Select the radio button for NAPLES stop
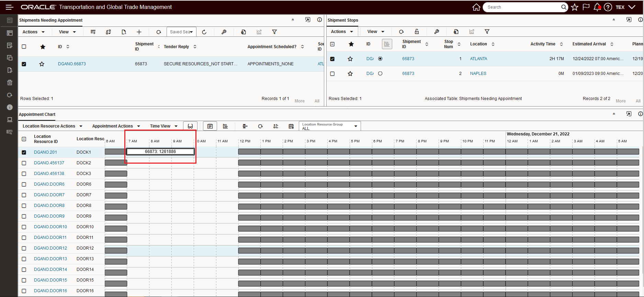 (x=380, y=74)
